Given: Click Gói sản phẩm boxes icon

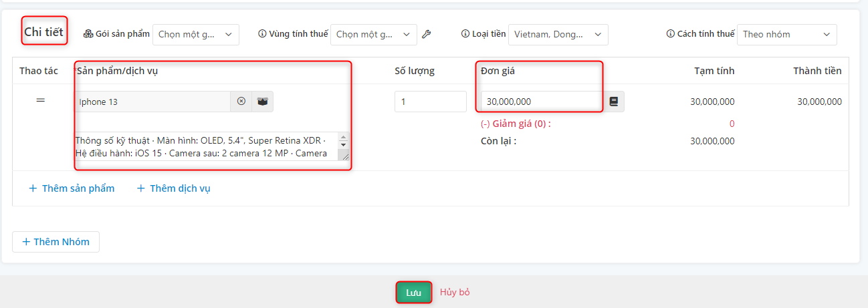Looking at the screenshot, I should point(88,34).
